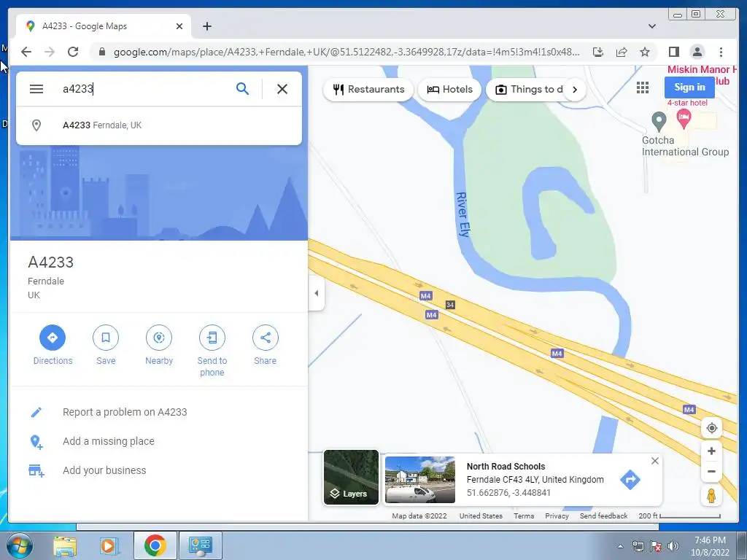Select the A4233 - Google Maps tab
This screenshot has height=560, width=747.
102,26
